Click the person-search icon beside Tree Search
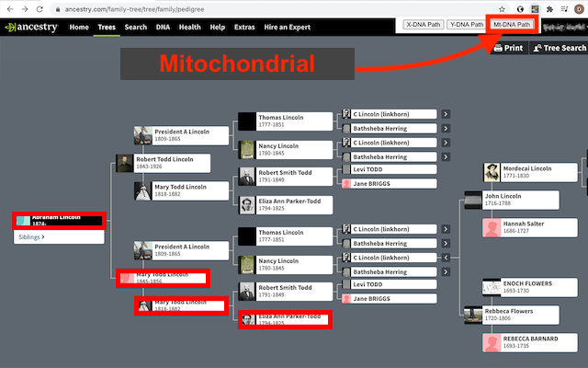 click(537, 48)
